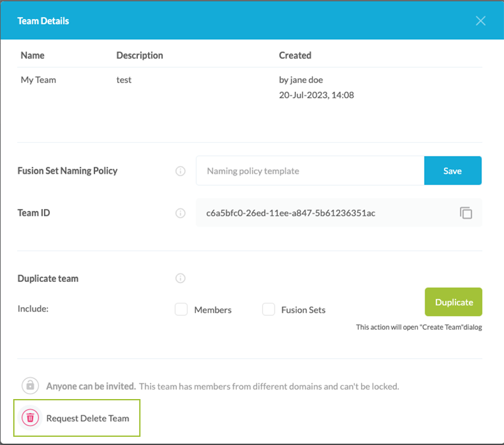
Task: Click the 'Anyone can be invited' text
Action: pos(91,386)
